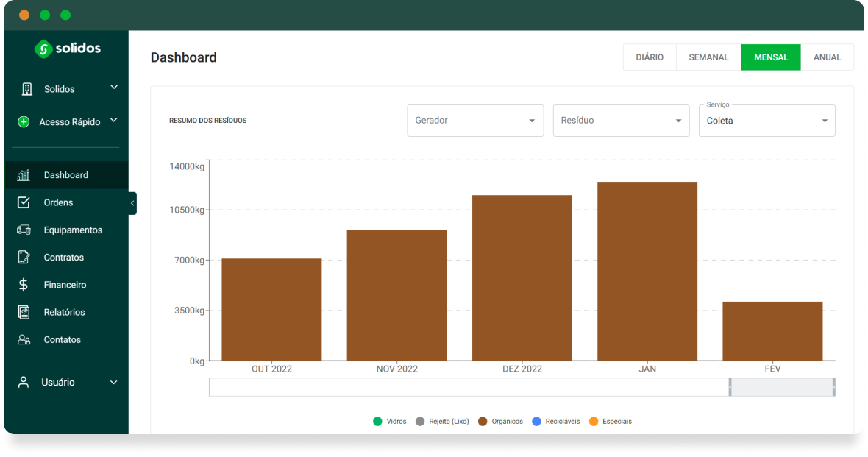Toggle Rejeito (Lixo) series in legend
The image size is (868, 457).
(x=442, y=422)
